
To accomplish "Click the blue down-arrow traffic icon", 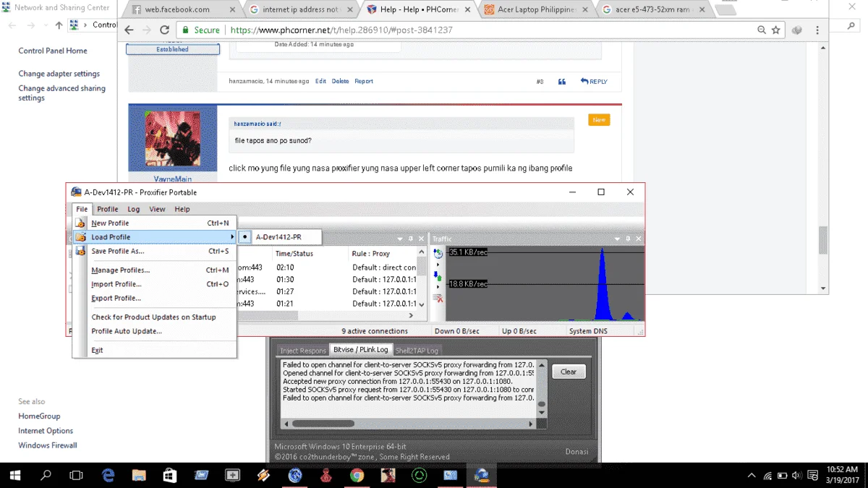I will click(438, 276).
